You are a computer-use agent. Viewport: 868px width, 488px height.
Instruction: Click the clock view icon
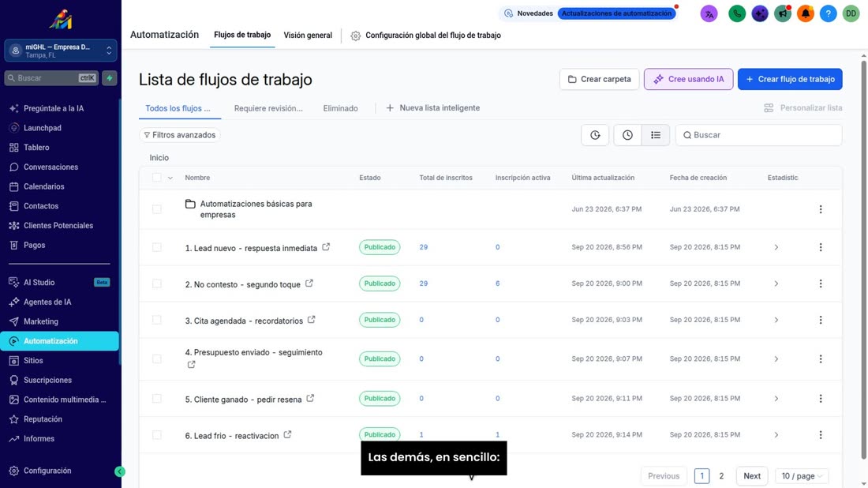tap(627, 135)
